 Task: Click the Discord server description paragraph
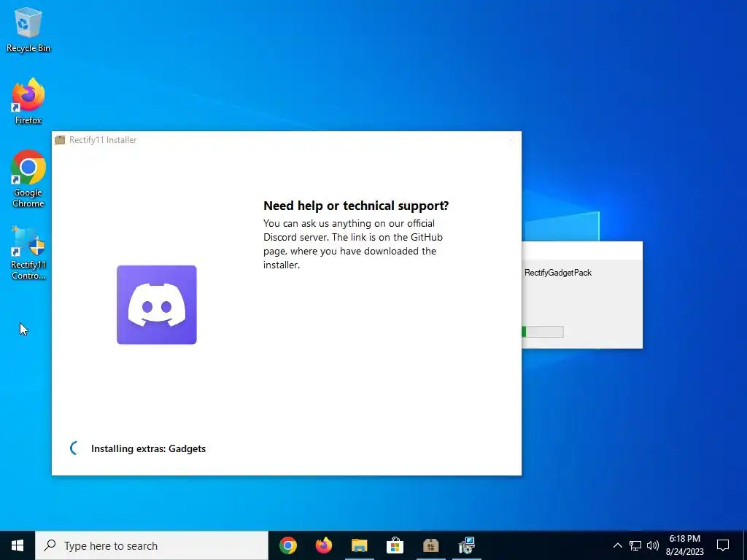(353, 244)
